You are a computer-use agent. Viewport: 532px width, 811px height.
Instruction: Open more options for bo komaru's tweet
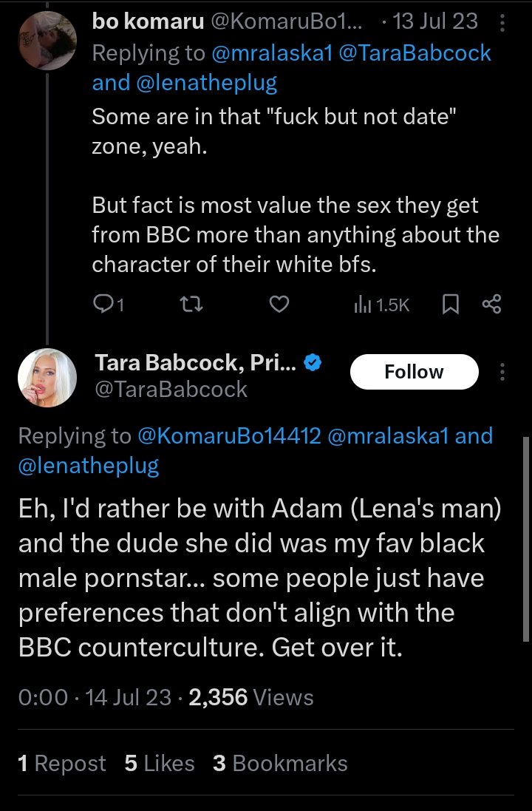502,24
